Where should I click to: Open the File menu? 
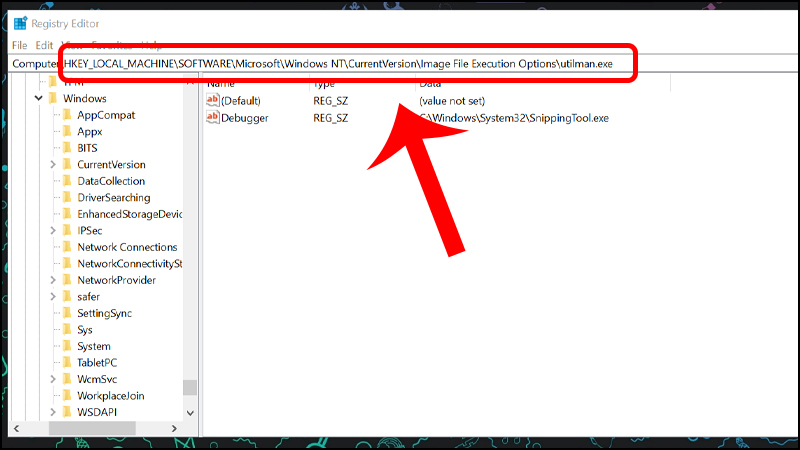pos(19,45)
